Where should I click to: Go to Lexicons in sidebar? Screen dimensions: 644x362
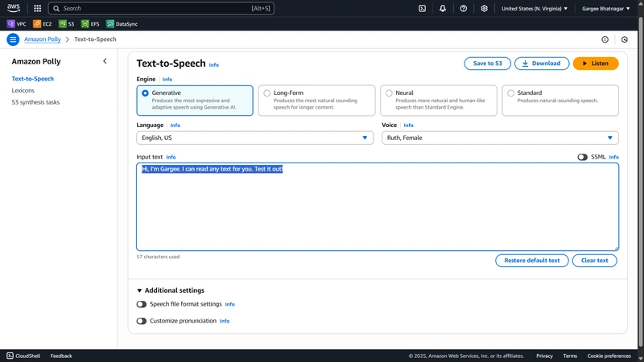click(23, 90)
